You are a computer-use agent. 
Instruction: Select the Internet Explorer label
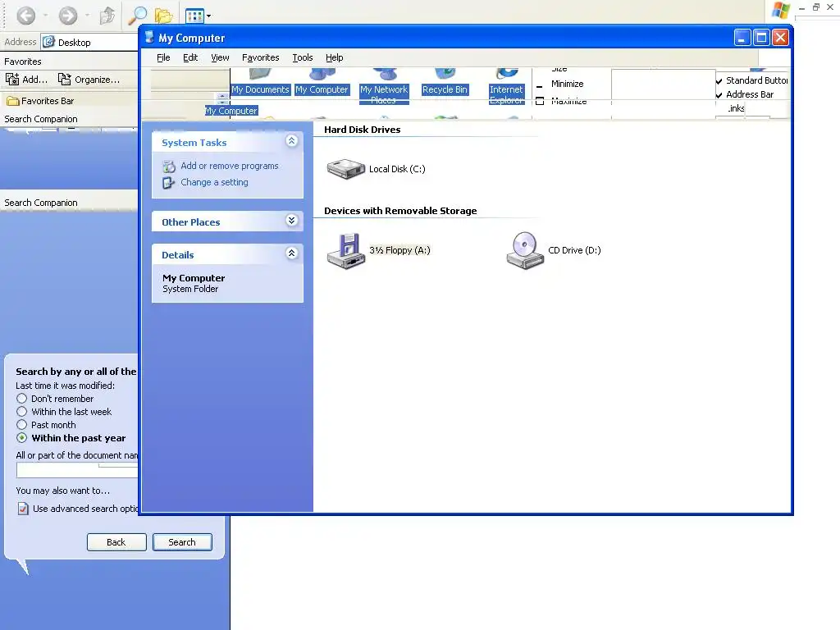pyautogui.click(x=506, y=94)
